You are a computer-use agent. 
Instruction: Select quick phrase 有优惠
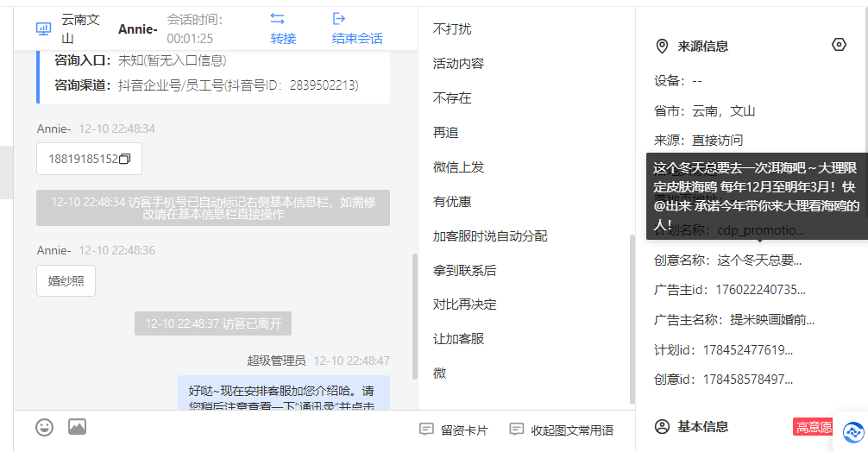[452, 201]
